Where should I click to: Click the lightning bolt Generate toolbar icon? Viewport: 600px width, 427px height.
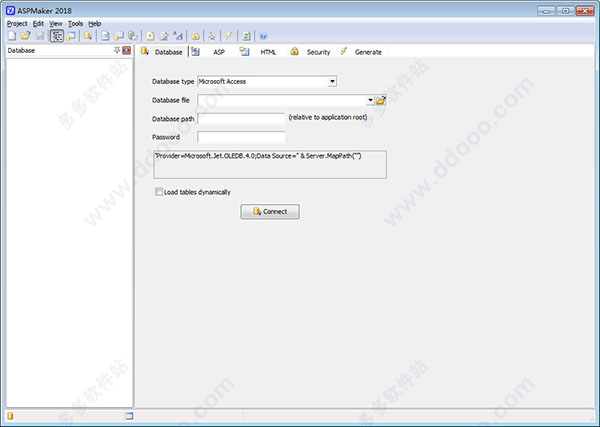(229, 36)
